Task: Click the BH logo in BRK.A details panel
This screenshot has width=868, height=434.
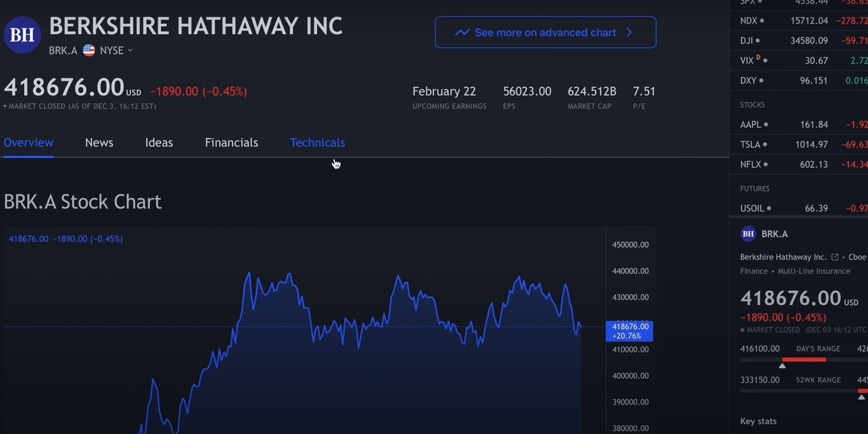Action: (748, 234)
